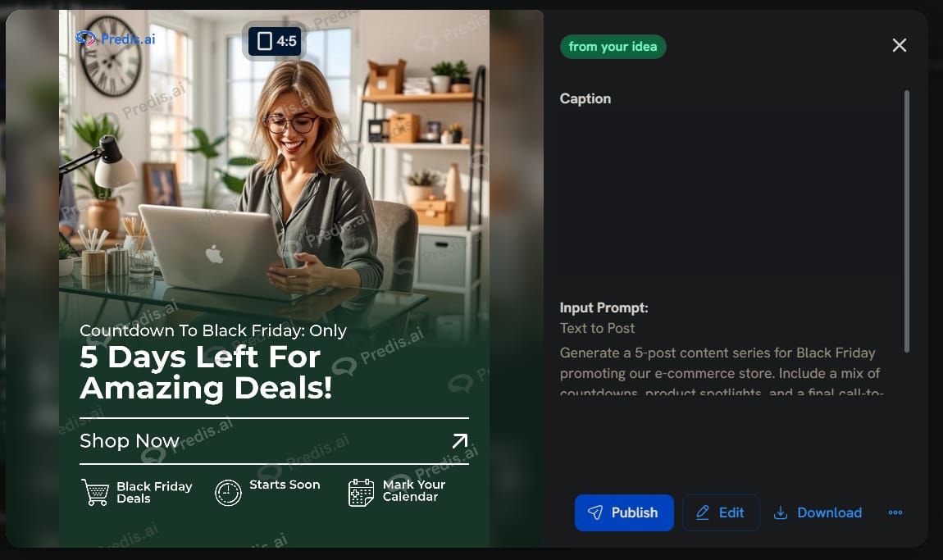943x560 pixels.
Task: Click the Publish button
Action: [624, 512]
